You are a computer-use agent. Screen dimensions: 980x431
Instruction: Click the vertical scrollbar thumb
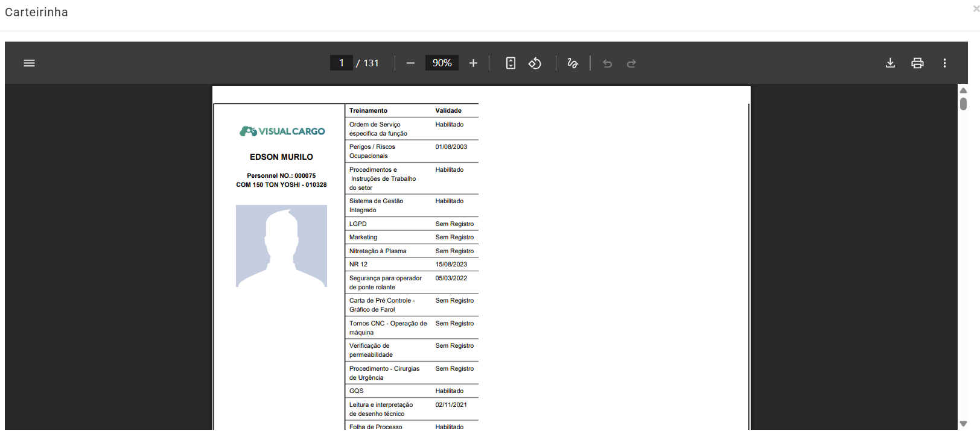[x=963, y=104]
